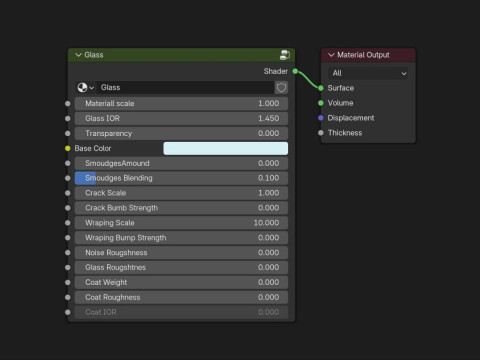Collapse the Material Output node chevron

coord(331,55)
